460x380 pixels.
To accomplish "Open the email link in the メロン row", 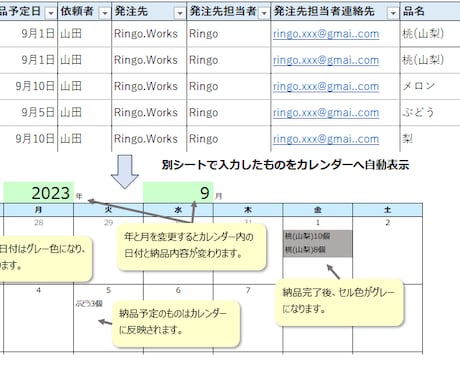I will click(326, 86).
